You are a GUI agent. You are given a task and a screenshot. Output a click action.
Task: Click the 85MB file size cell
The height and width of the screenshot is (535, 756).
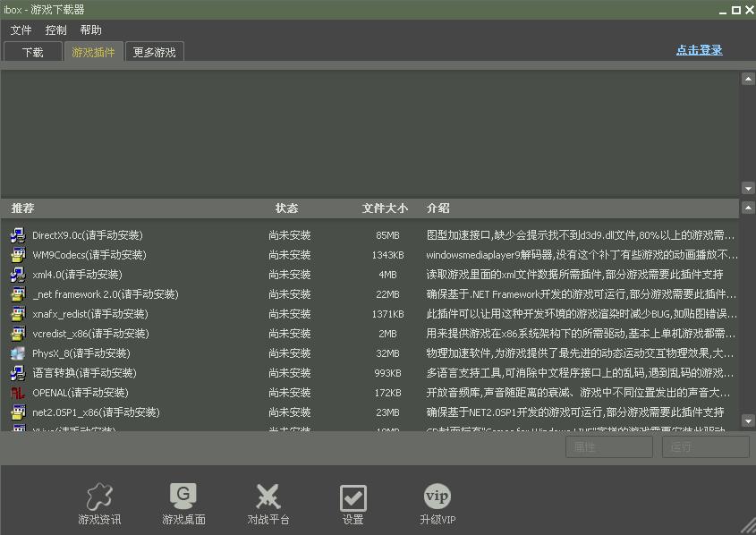387,235
